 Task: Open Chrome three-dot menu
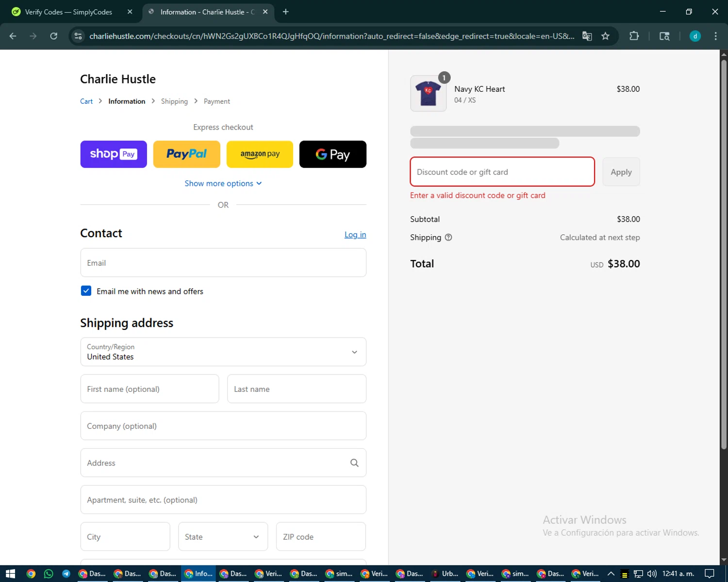point(715,36)
